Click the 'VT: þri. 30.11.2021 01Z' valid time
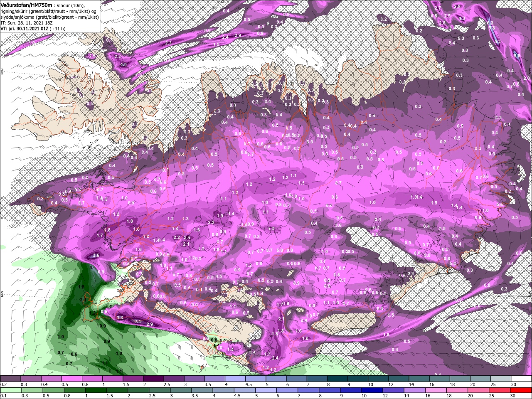 25,29
